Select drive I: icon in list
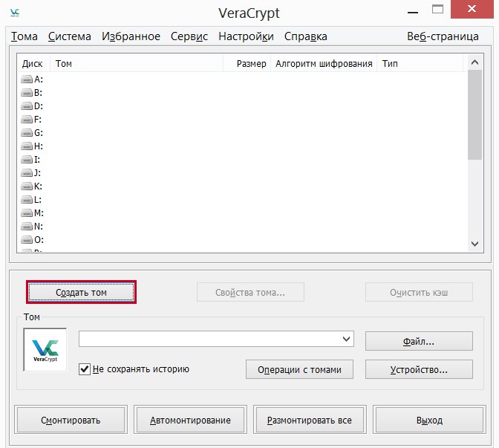Image resolution: width=499 pixels, height=448 pixels. click(27, 159)
